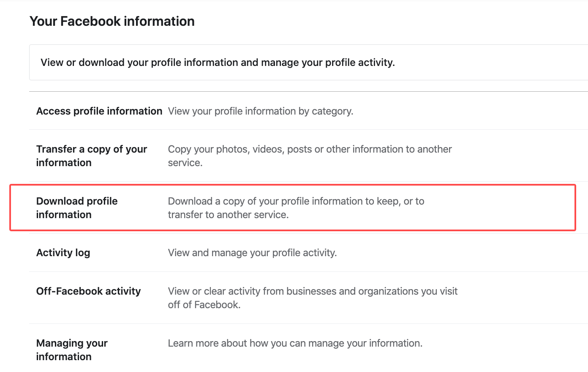Click the "off of Facebook." text line
The width and height of the screenshot is (588, 372).
click(204, 305)
